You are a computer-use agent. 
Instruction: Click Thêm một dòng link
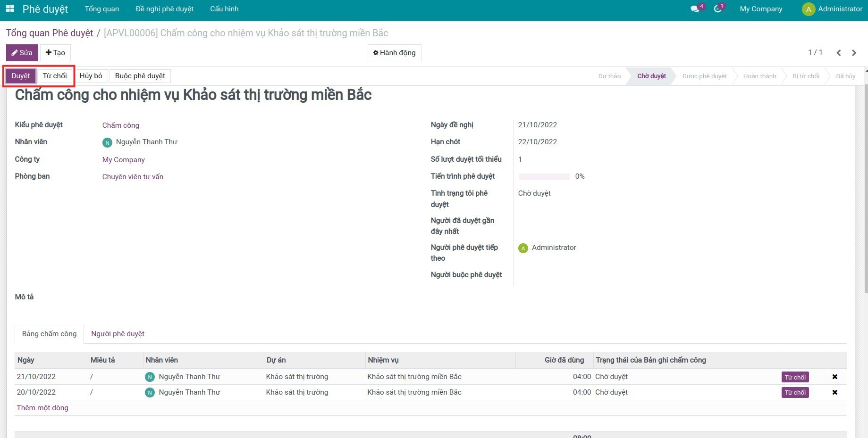click(x=42, y=408)
